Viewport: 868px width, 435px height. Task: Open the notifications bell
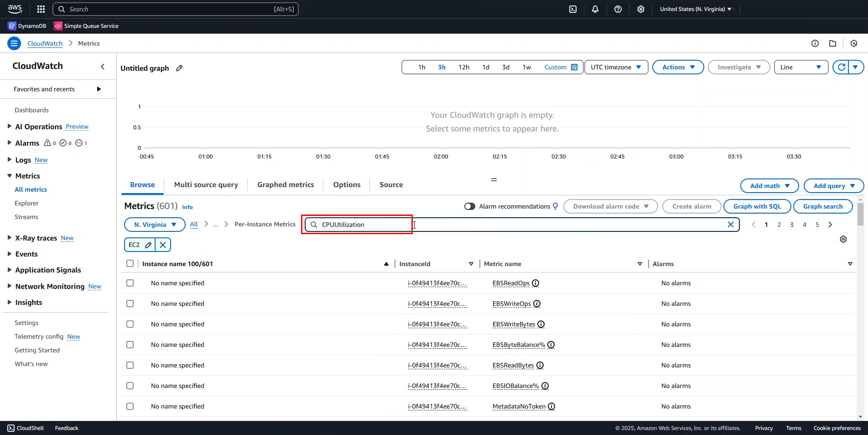pos(595,9)
